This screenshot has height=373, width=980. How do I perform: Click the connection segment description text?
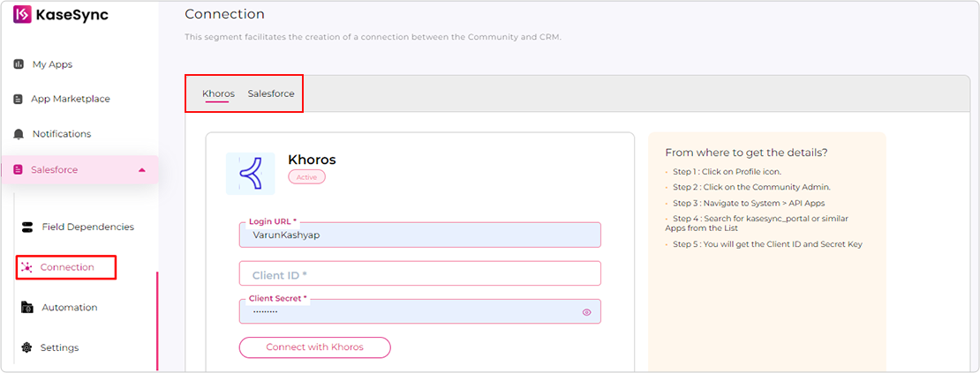(x=373, y=37)
